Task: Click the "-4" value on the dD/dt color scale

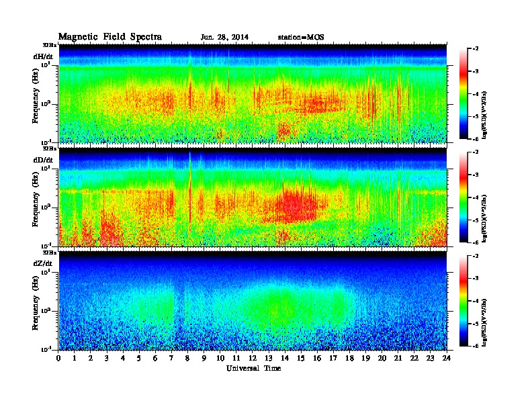Action: click(476, 197)
